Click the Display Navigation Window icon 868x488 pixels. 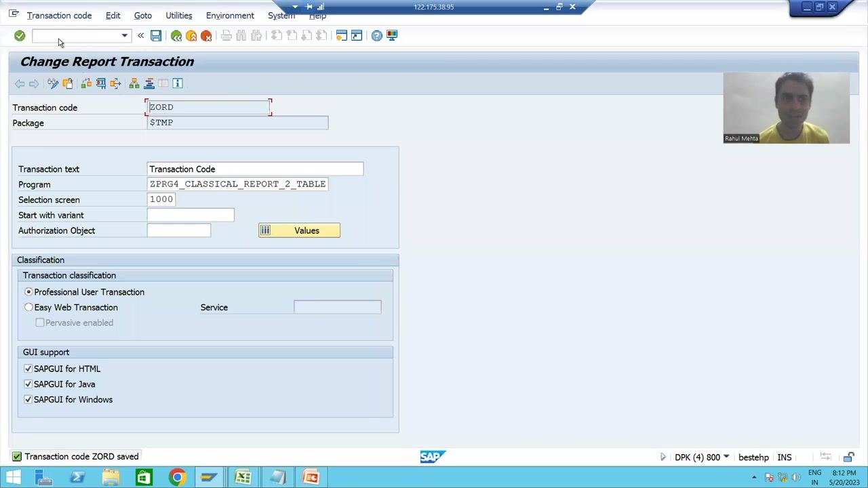(149, 83)
